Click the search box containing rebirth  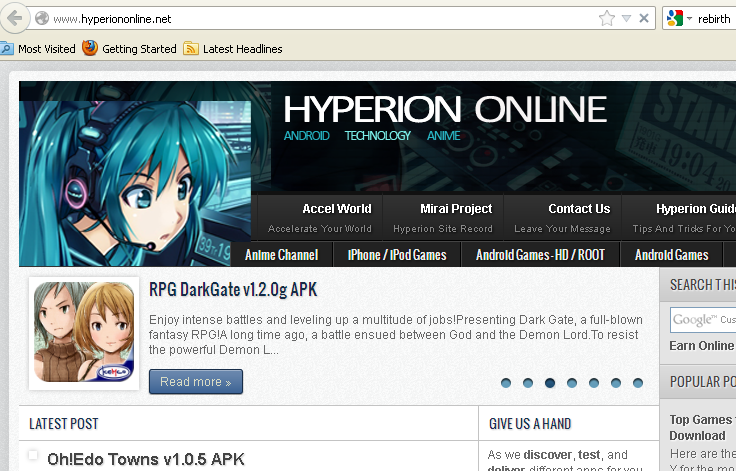(714, 19)
